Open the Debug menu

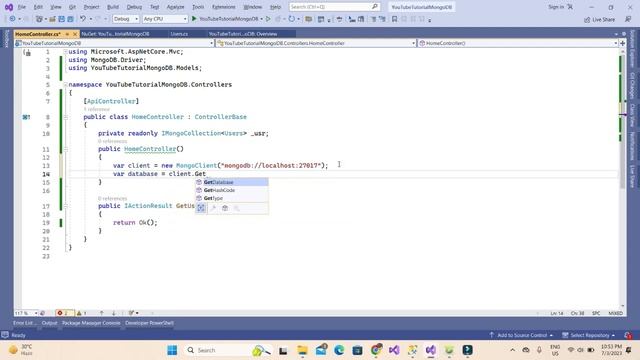[134, 7]
